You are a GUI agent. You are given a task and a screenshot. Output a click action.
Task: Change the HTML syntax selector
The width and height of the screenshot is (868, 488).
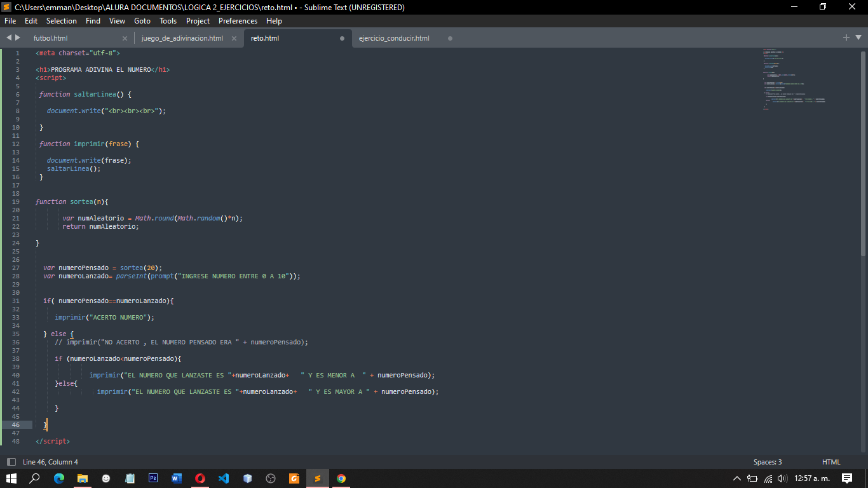click(831, 462)
